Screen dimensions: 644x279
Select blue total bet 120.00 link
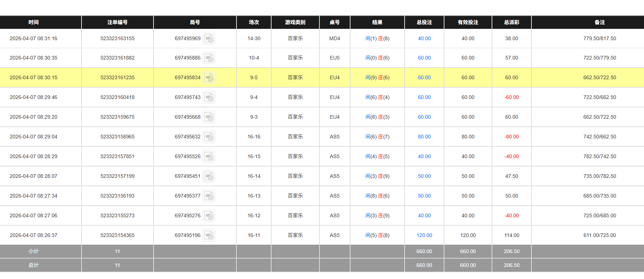click(424, 235)
